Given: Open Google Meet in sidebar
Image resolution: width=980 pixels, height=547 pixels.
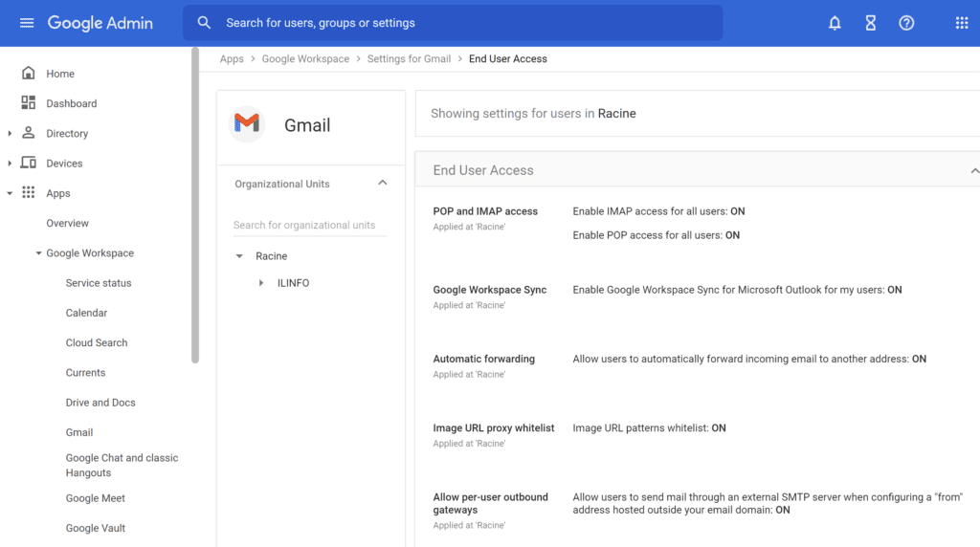Looking at the screenshot, I should point(95,498).
